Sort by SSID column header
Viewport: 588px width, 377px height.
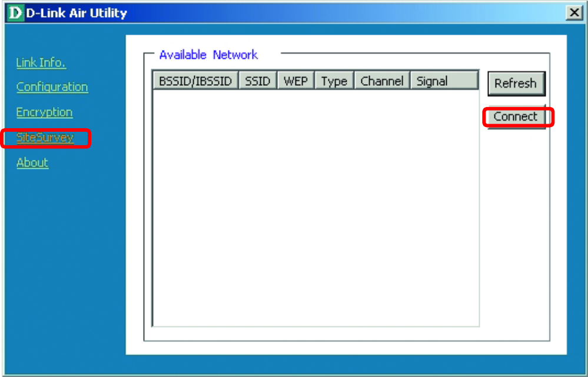[258, 81]
